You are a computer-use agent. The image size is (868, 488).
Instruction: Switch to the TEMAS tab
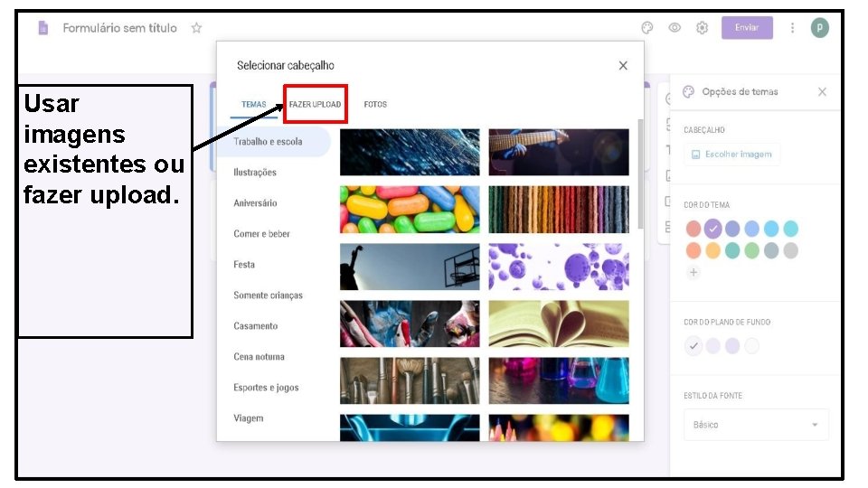tap(253, 104)
